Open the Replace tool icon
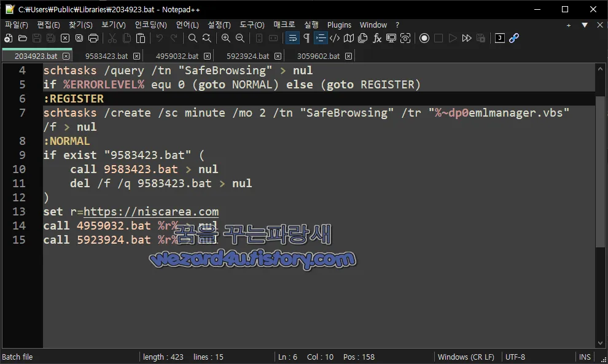608x364 pixels. [x=207, y=38]
